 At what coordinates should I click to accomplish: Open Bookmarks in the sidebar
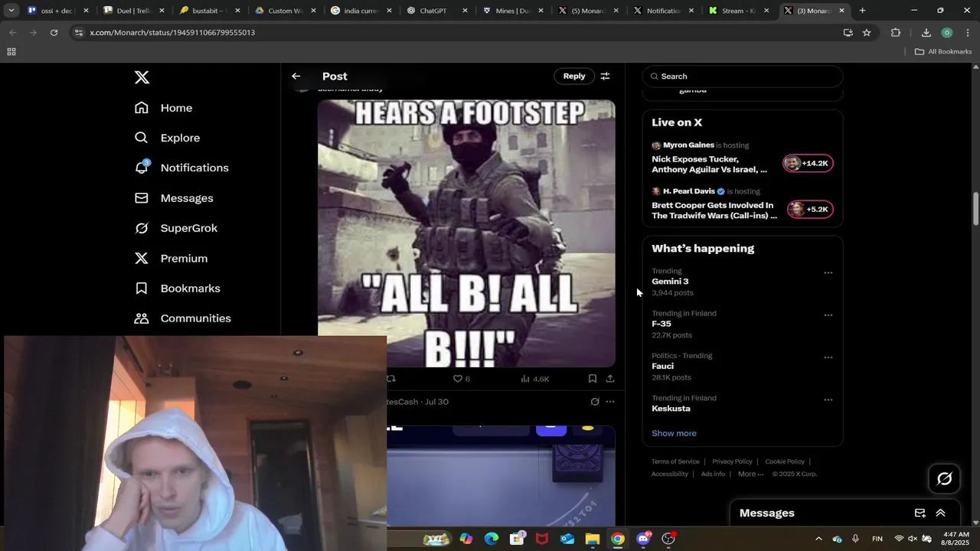pyautogui.click(x=178, y=289)
